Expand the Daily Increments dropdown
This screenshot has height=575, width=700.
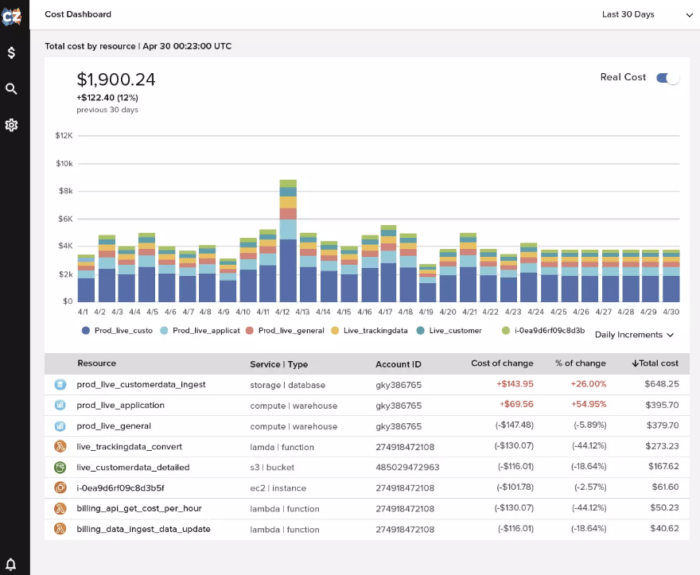[x=634, y=335]
